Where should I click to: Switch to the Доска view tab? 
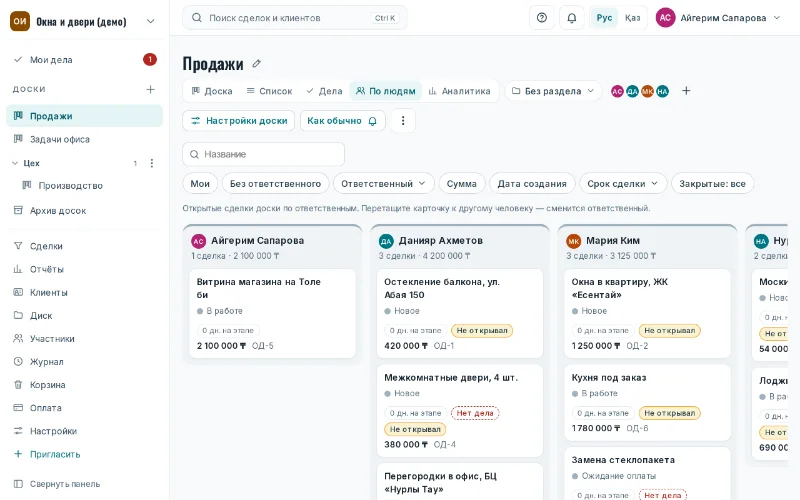pos(212,91)
